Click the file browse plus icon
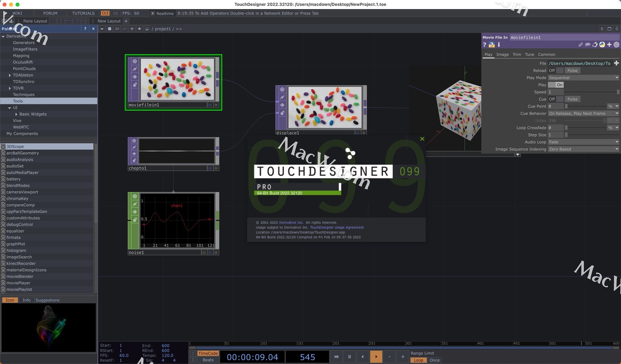 coord(616,63)
